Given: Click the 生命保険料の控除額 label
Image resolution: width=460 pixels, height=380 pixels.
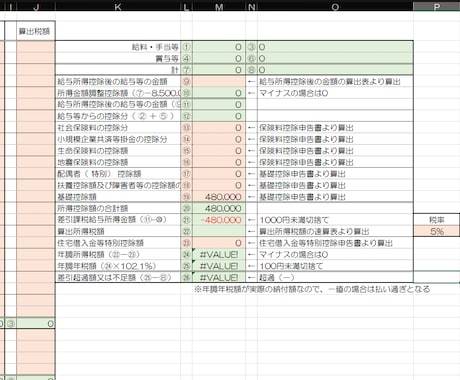Looking at the screenshot, I should coord(92,151).
